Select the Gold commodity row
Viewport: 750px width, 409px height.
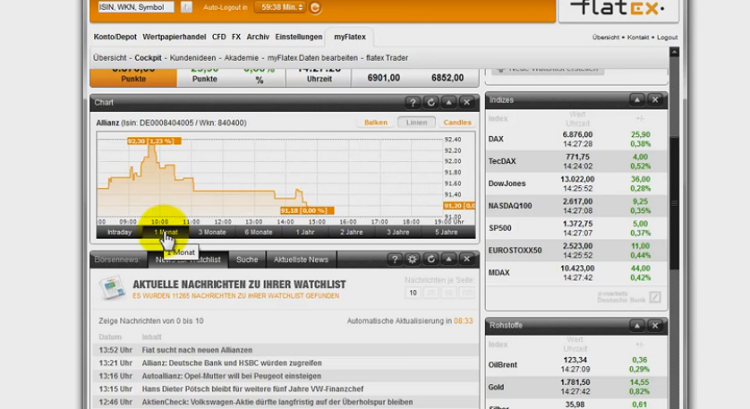point(576,387)
